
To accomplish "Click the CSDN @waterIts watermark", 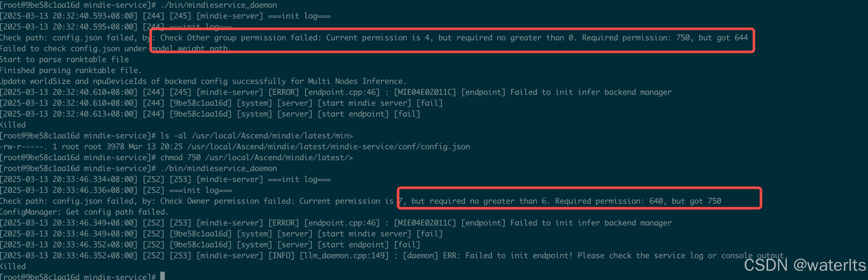I will 805,265.
